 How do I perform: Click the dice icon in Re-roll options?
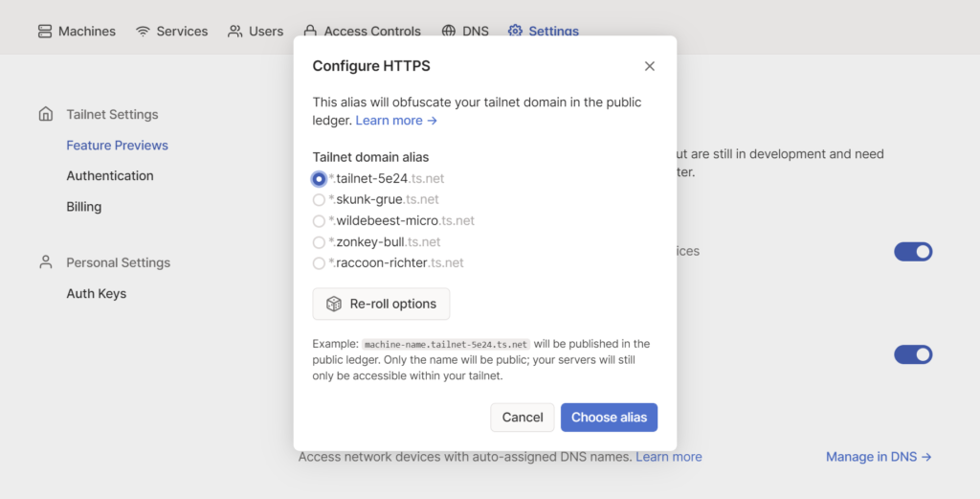pos(334,304)
